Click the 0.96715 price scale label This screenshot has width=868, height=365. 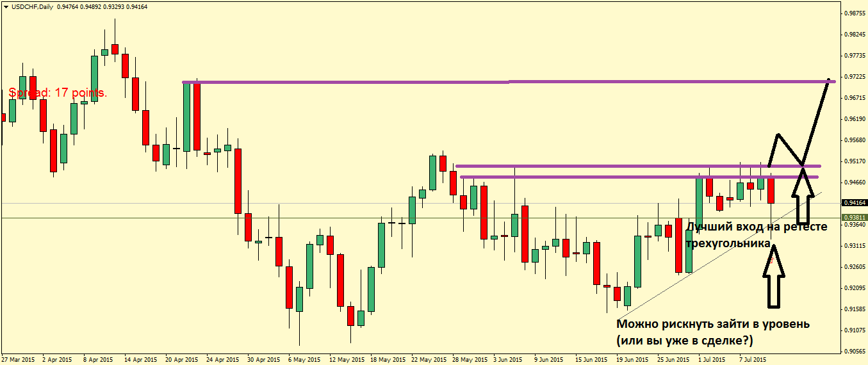click(x=856, y=98)
